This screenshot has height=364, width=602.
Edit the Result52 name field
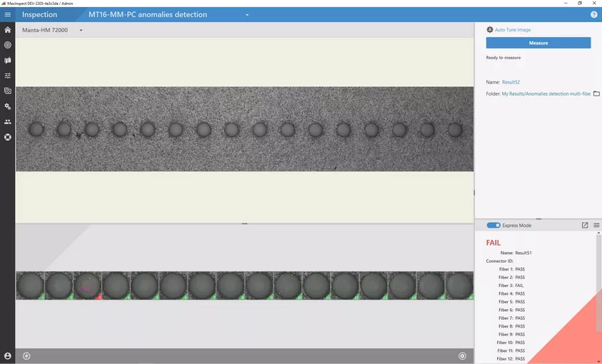coord(511,82)
